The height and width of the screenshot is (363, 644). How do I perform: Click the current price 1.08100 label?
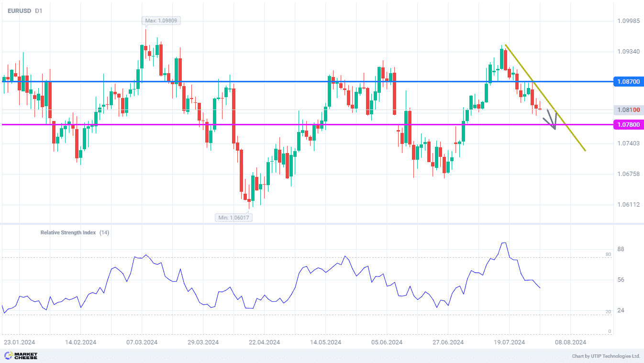point(628,110)
